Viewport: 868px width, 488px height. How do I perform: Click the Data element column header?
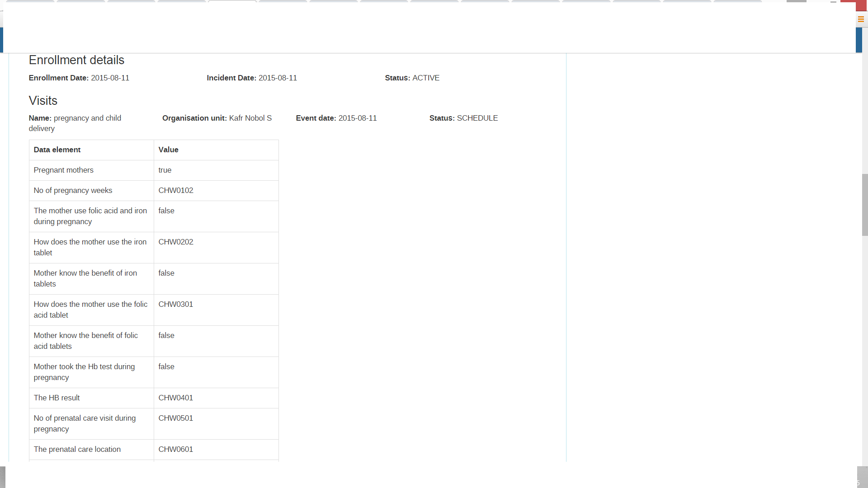(57, 150)
